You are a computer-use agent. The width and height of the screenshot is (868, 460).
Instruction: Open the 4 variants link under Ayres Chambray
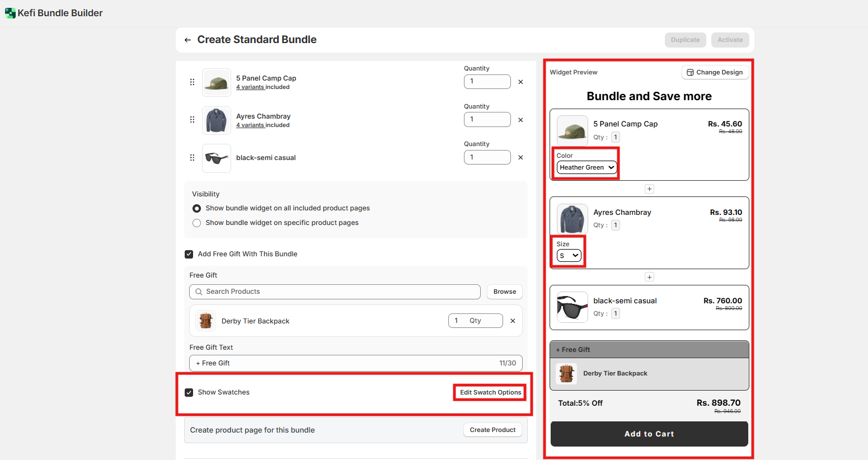coord(250,125)
